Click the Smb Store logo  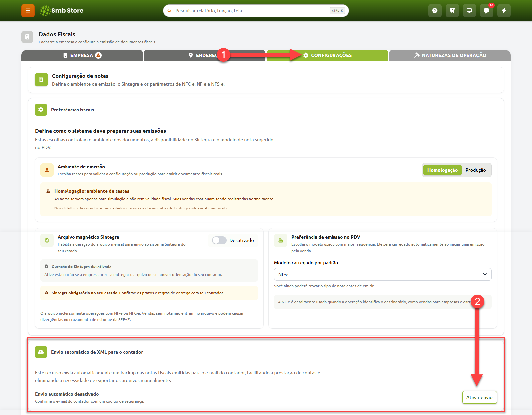click(x=61, y=11)
